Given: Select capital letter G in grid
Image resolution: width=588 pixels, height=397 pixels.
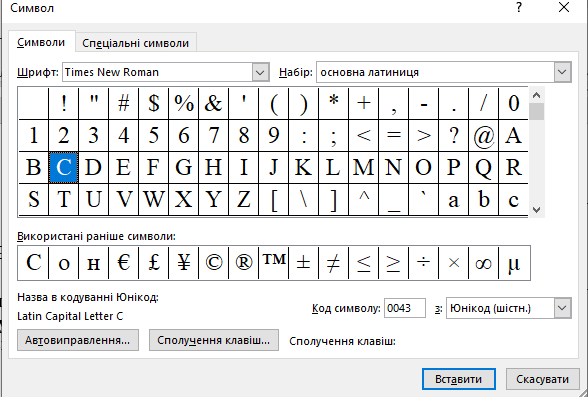Looking at the screenshot, I should (184, 168).
